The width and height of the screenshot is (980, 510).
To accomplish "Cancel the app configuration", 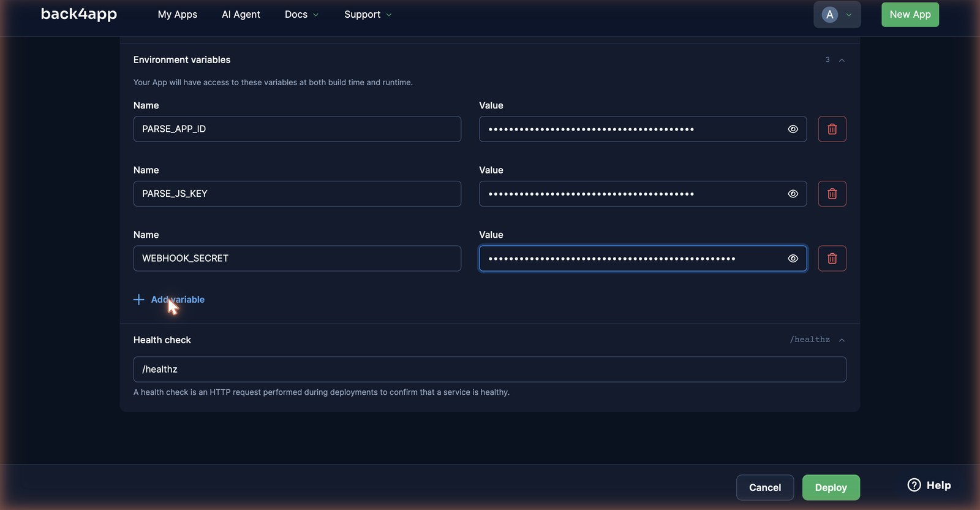I will pyautogui.click(x=765, y=488).
